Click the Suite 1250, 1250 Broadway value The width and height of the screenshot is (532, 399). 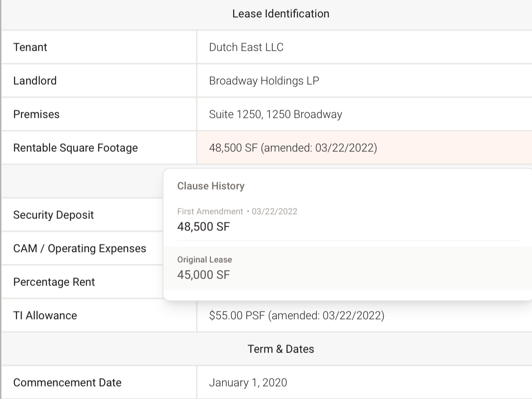point(275,114)
